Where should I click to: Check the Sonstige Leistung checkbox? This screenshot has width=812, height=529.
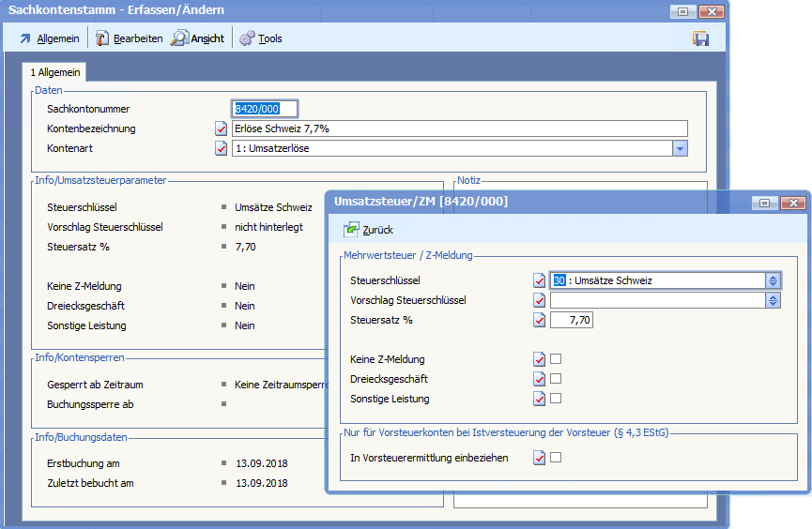click(x=556, y=399)
